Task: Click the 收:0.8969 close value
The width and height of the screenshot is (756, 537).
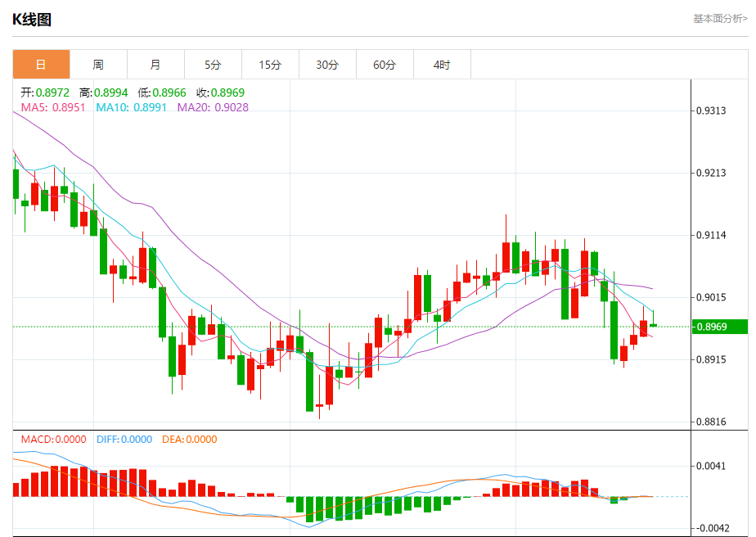Action: (x=220, y=93)
